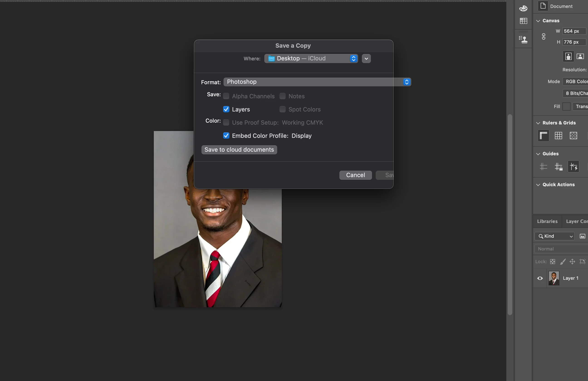The width and height of the screenshot is (588, 381).
Task: Click the lock guides icon
Action: [x=558, y=167]
